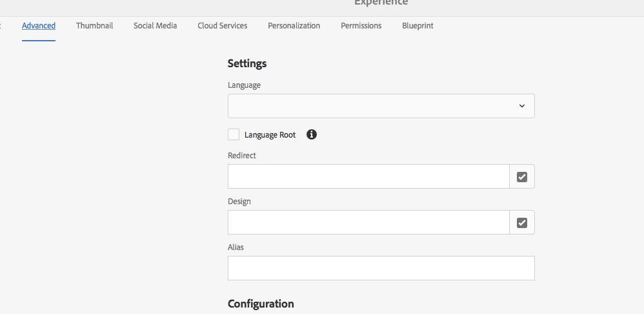Click the Settings section heading
This screenshot has height=314, width=644.
point(247,63)
